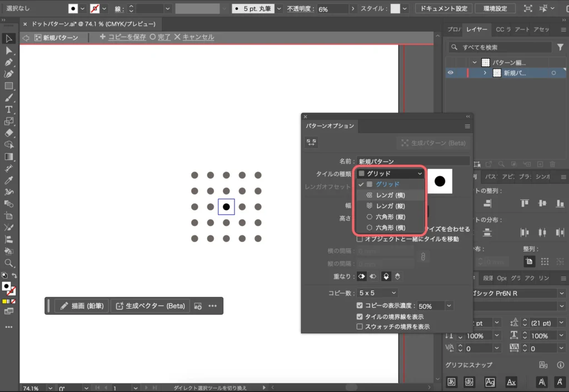
Task: Expand the 新規パターン layer tree item
Action: click(485, 73)
